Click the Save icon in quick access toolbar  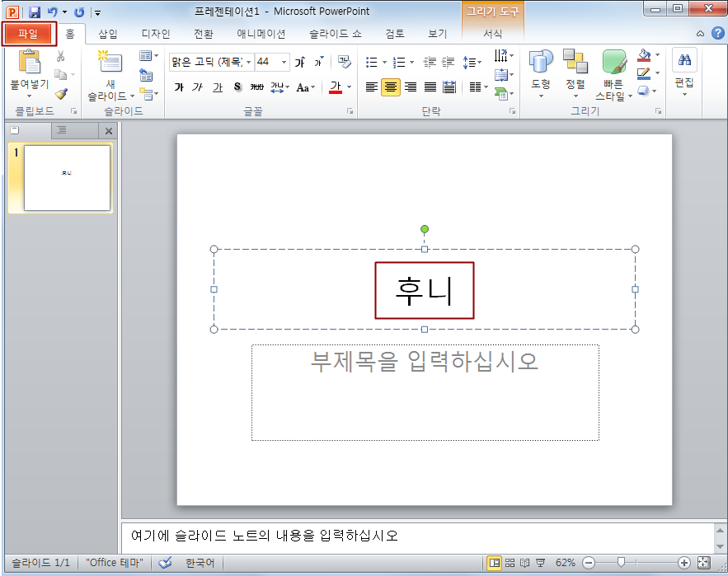35,12
